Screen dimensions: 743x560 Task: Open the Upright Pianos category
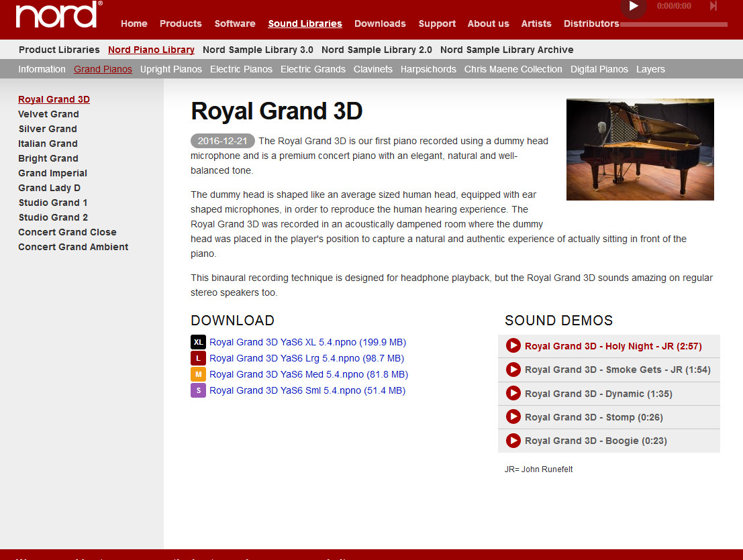coord(171,69)
